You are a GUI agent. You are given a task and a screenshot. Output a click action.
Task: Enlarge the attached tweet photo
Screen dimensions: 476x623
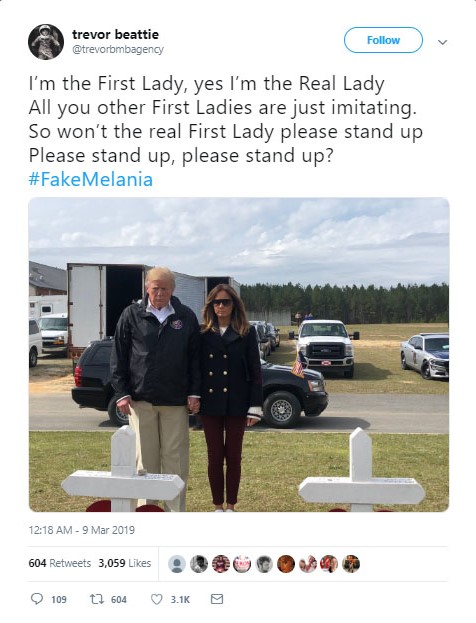point(239,355)
